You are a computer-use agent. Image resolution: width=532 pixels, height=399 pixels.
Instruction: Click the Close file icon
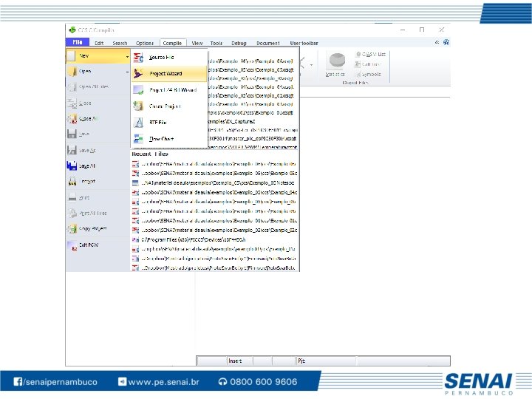coord(72,103)
